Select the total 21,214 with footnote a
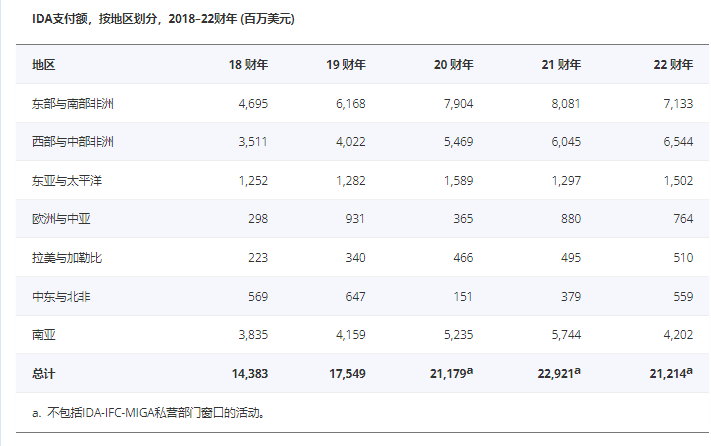 [x=671, y=373]
